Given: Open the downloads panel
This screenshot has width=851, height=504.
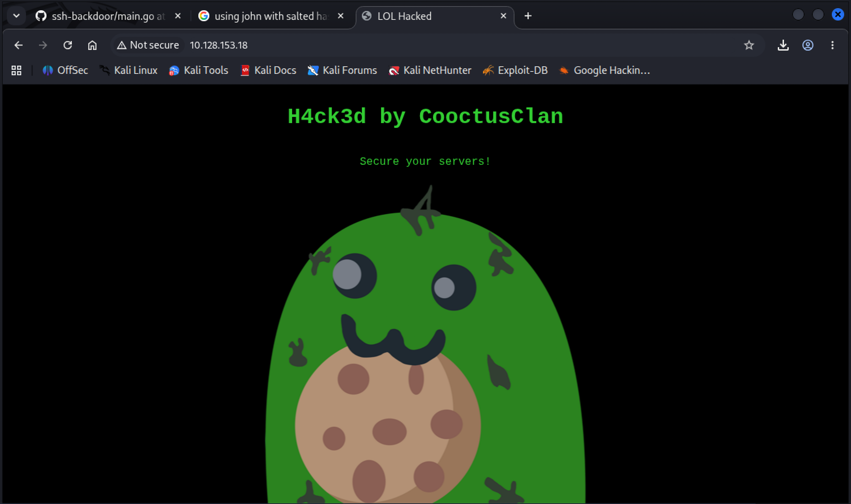Looking at the screenshot, I should 783,45.
